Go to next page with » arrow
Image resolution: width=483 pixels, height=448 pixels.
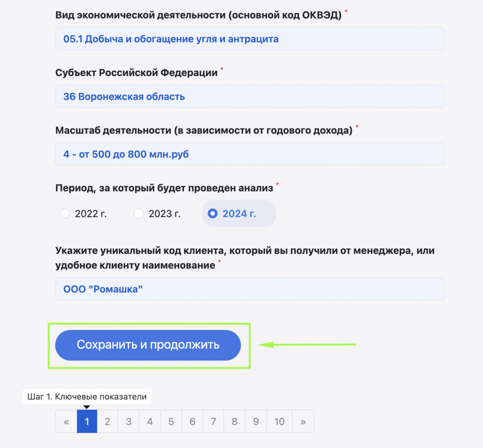tap(303, 421)
